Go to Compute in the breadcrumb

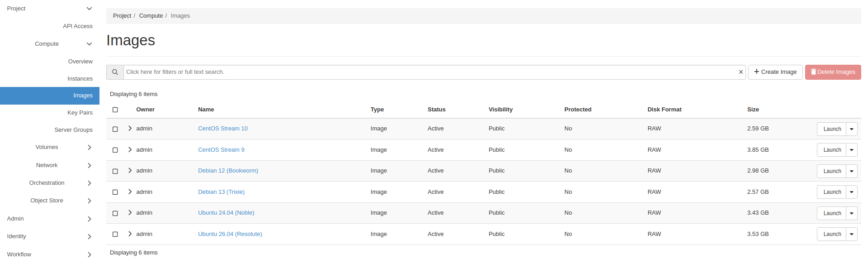pos(151,16)
